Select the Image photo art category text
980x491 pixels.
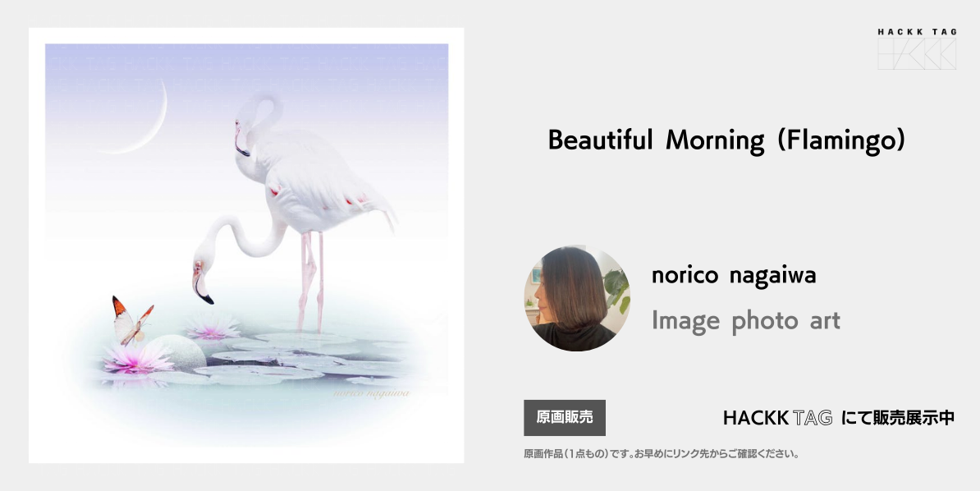745,321
